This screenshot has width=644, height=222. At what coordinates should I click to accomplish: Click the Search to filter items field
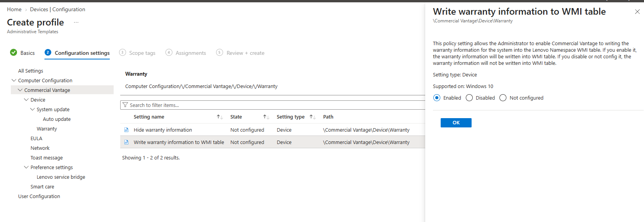pyautogui.click(x=273, y=105)
